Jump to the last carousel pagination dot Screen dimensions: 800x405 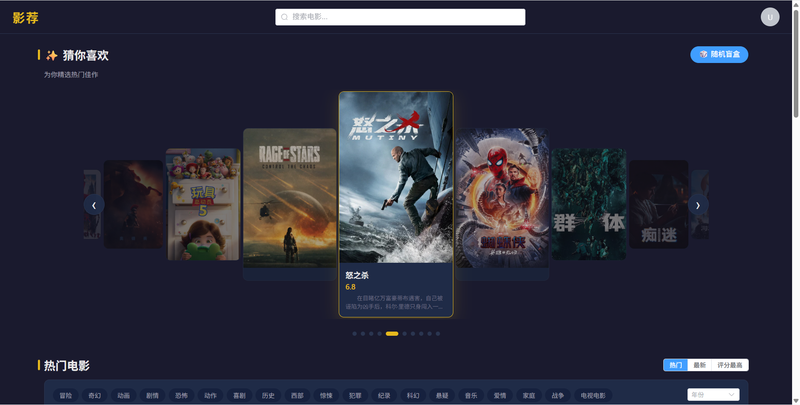pos(438,334)
